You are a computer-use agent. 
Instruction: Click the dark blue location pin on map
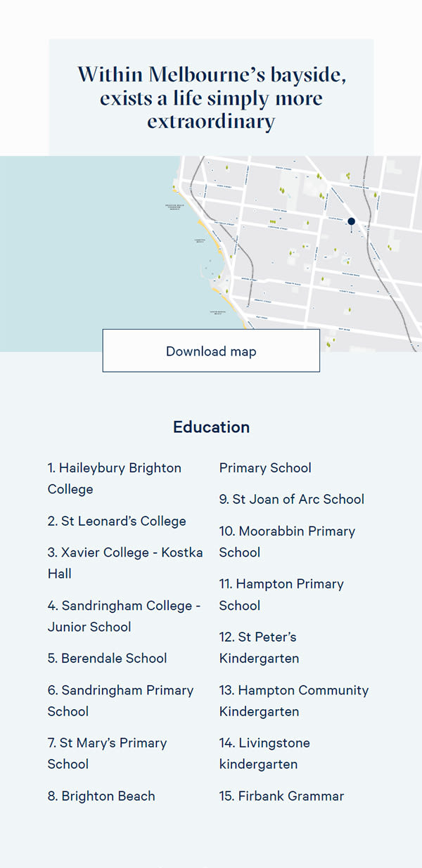pyautogui.click(x=352, y=223)
